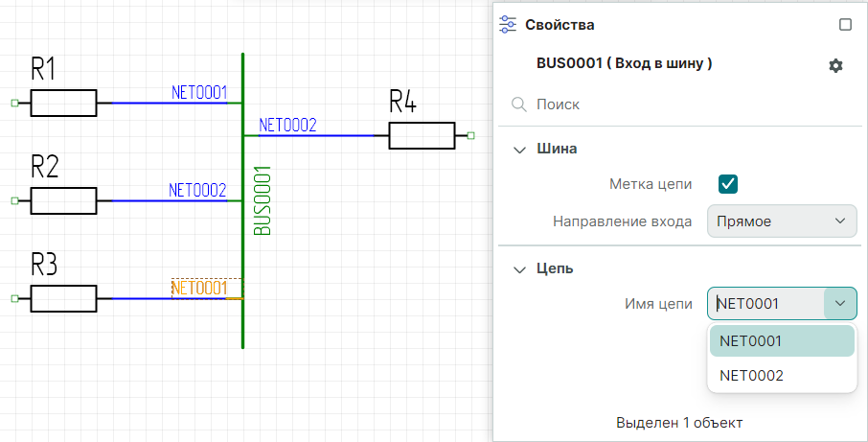Image resolution: width=868 pixels, height=442 pixels.
Task: Toggle the Метка цепи checkbox
Action: pyautogui.click(x=727, y=184)
